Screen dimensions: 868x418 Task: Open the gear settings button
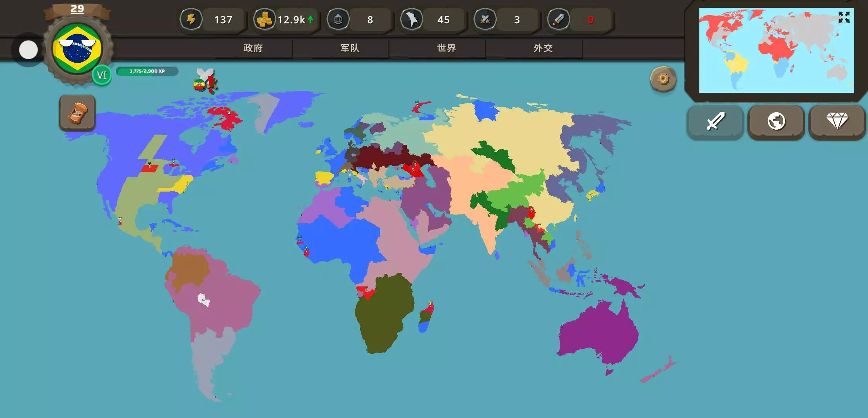coord(663,79)
